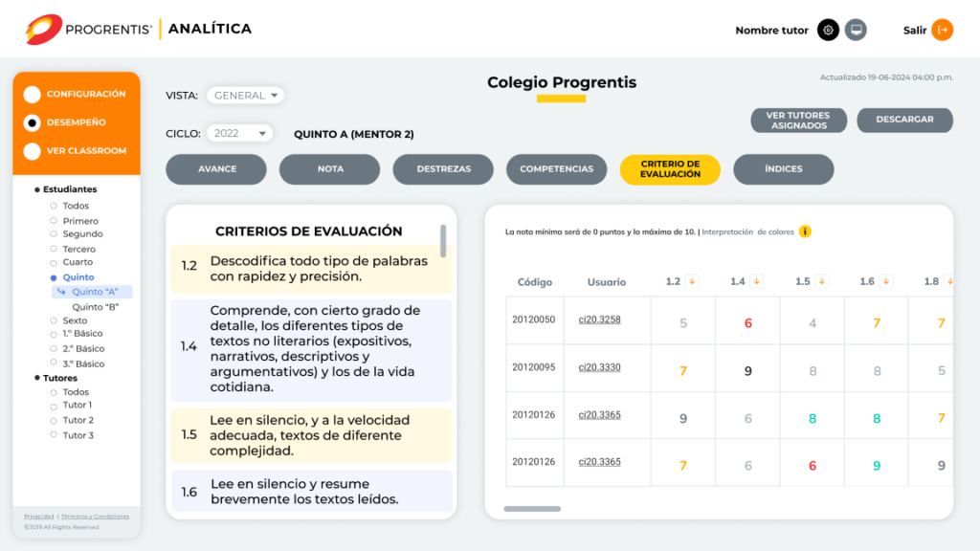Sort by column 1.4 arrow icon
This screenshot has width=980, height=551.
point(756,281)
